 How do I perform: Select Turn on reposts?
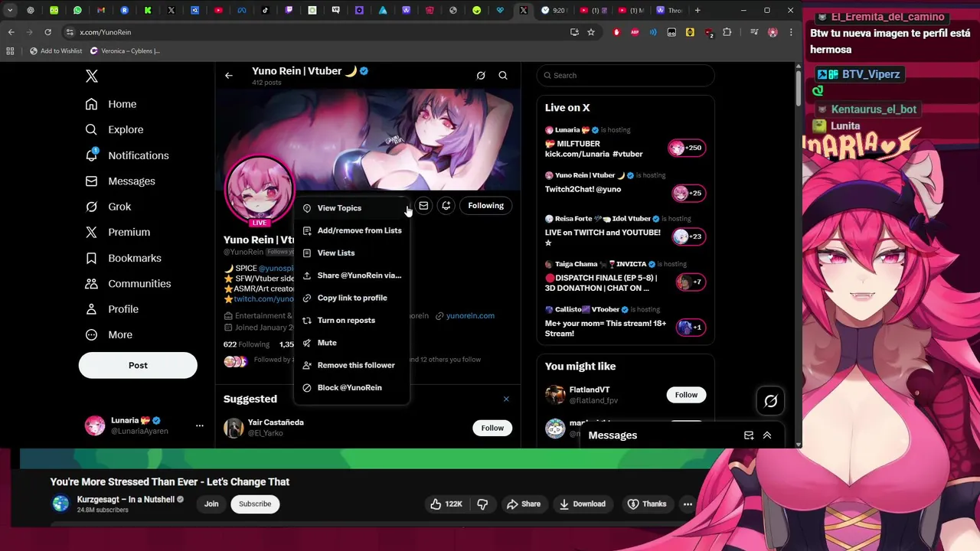pyautogui.click(x=351, y=320)
